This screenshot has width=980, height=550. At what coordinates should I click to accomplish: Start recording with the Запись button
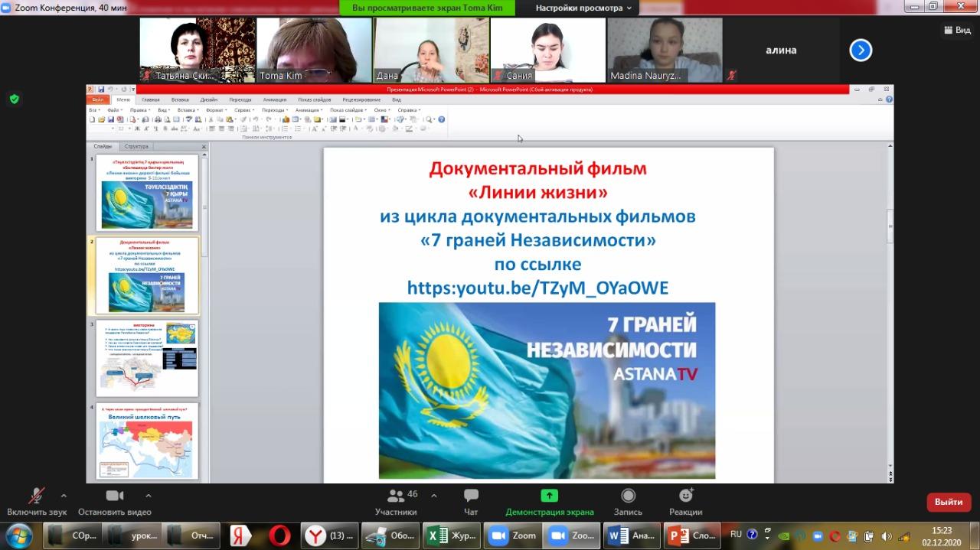(x=628, y=502)
